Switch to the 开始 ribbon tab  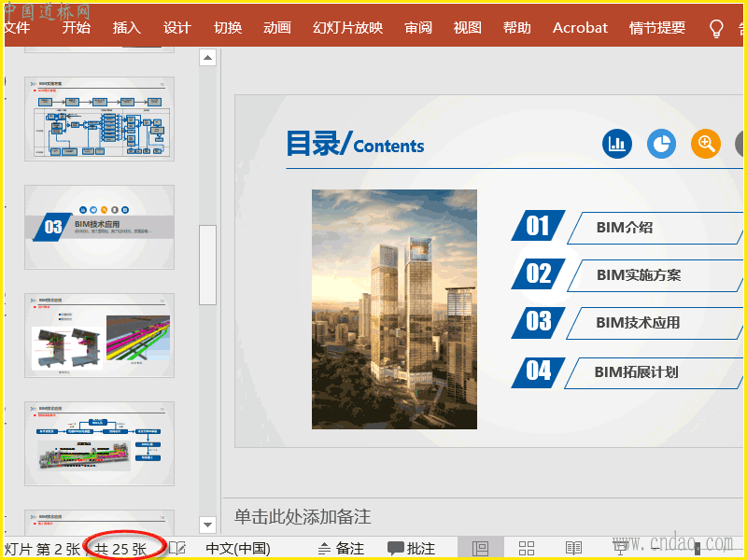pyautogui.click(x=77, y=28)
